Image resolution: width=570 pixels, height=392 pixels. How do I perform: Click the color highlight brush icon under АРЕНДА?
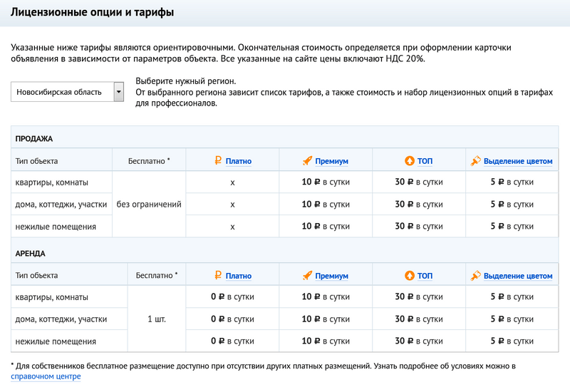pos(476,275)
